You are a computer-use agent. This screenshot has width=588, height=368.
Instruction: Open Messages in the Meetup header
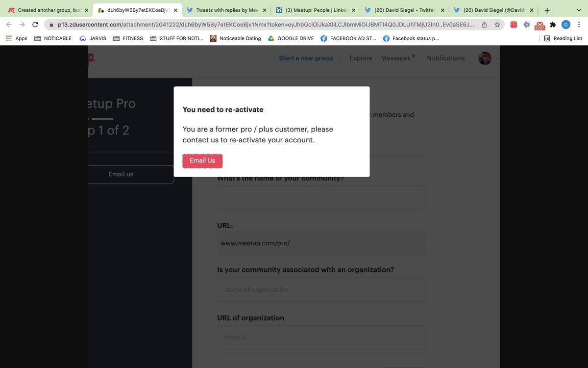(396, 58)
